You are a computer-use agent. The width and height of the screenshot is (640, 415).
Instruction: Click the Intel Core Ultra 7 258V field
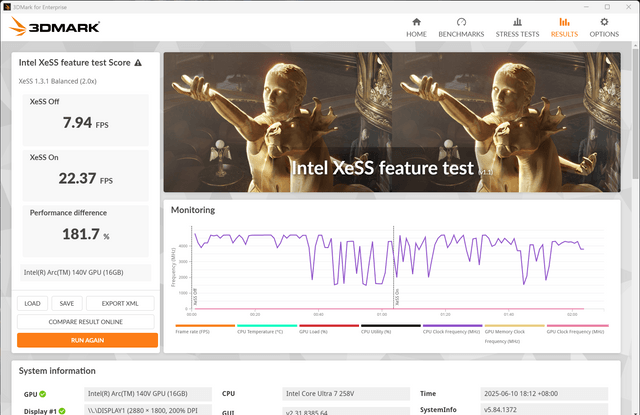click(346, 394)
